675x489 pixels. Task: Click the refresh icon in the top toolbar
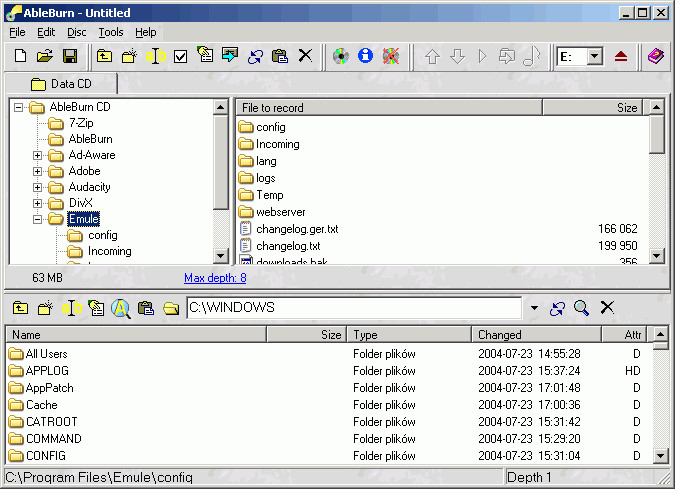click(x=255, y=56)
